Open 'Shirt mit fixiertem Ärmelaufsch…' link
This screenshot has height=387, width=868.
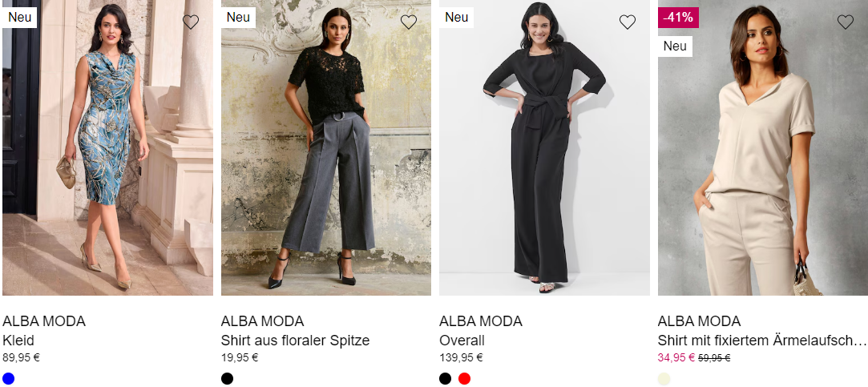click(762, 340)
